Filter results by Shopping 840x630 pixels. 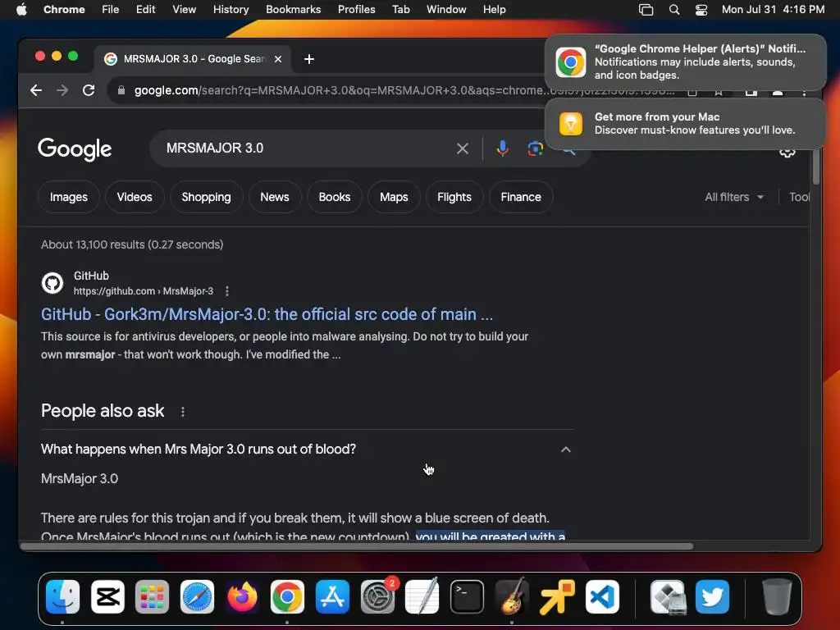click(x=206, y=197)
